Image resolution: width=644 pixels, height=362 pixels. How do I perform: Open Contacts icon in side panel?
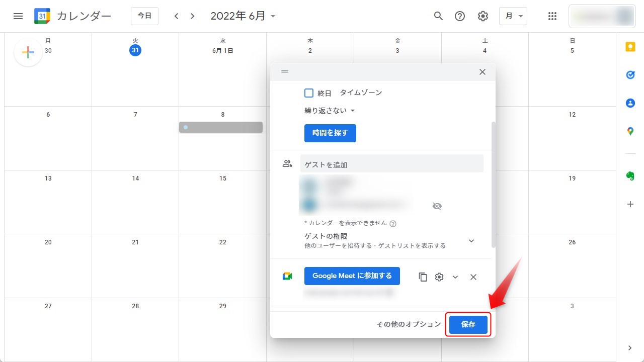click(630, 103)
